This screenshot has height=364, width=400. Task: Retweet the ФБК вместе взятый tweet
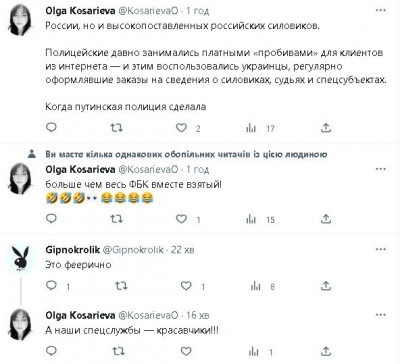[116, 219]
